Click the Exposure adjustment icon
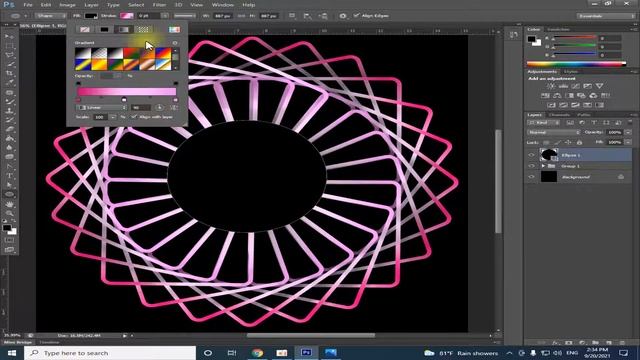The image size is (640, 360). [587, 86]
